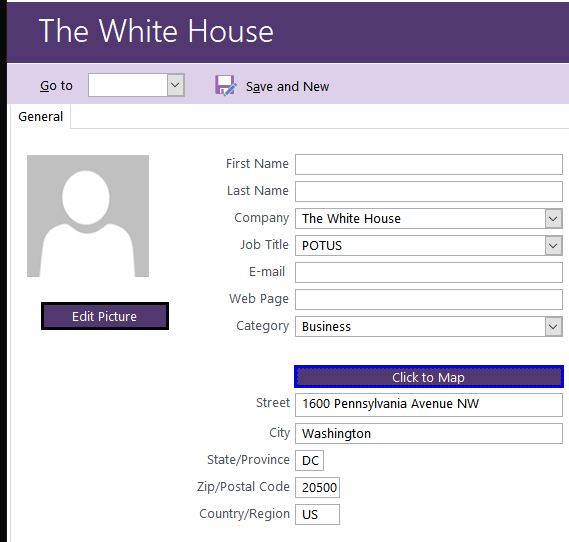This screenshot has height=542, width=569.
Task: Expand the Category dropdown arrow
Action: 553,327
